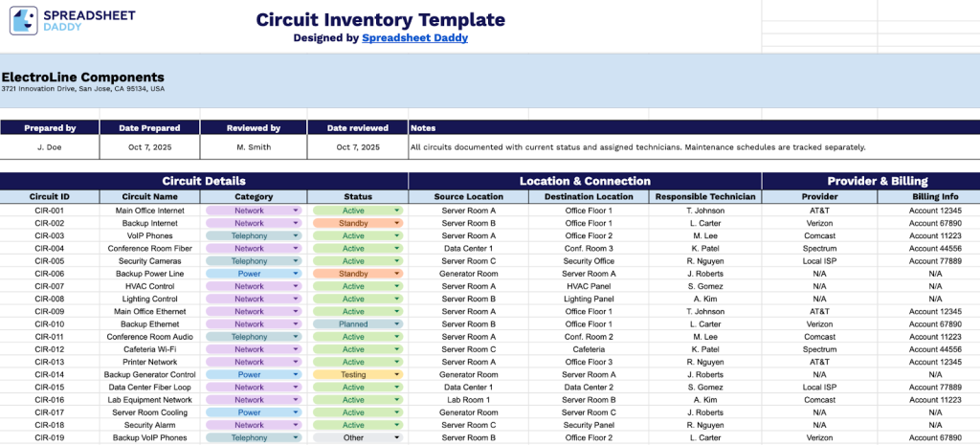Click the Responsible Technician column header
This screenshot has height=445, width=980.
click(x=705, y=197)
